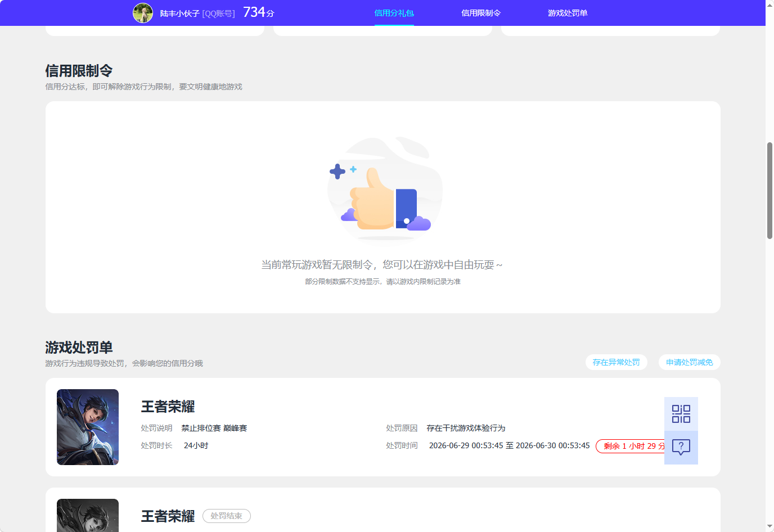Screen dimensions: 774x532
Task: Switch to 游戏处罚单 tab
Action: point(568,13)
